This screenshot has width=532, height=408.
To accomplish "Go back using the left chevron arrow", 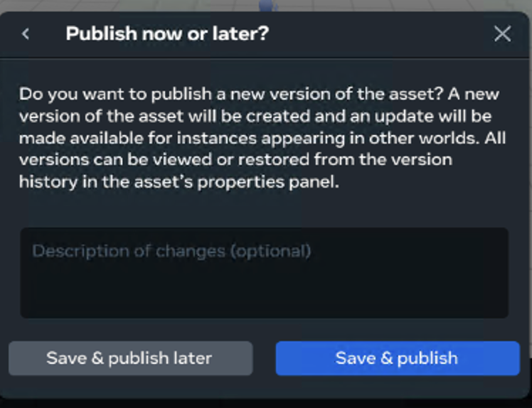I will (x=26, y=33).
